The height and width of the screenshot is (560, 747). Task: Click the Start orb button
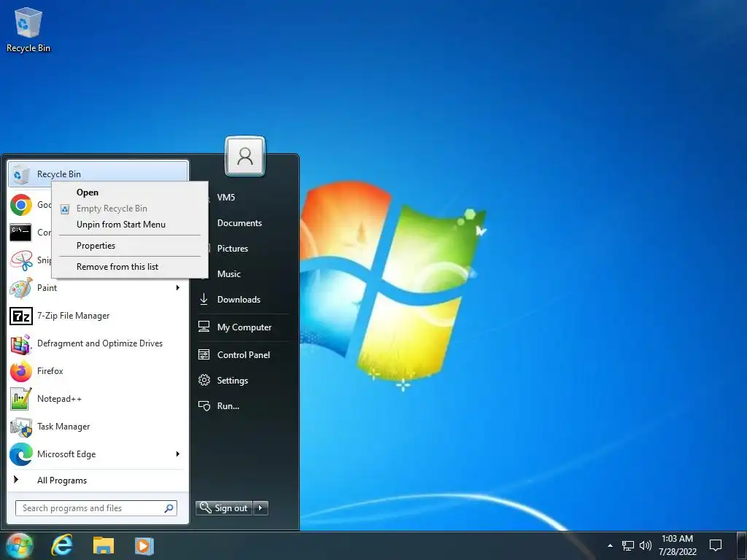click(19, 545)
